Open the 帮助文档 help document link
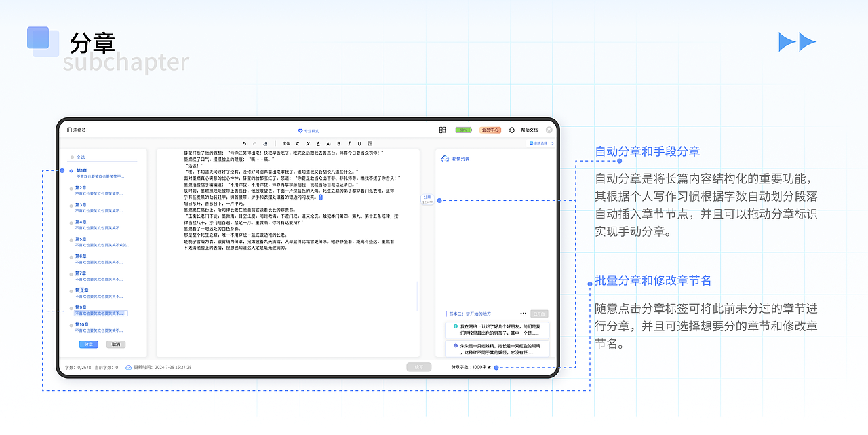This screenshot has width=868, height=435. click(x=530, y=130)
